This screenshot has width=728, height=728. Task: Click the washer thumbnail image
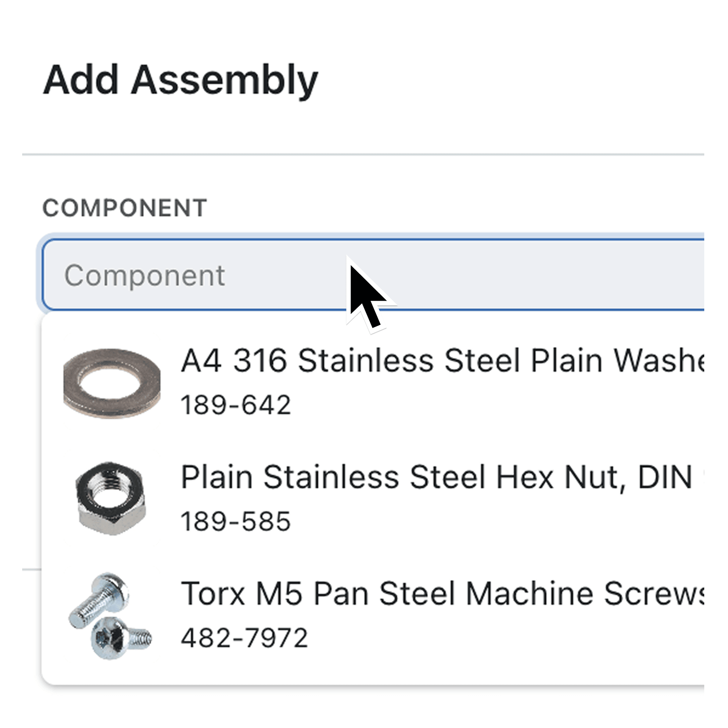112,383
